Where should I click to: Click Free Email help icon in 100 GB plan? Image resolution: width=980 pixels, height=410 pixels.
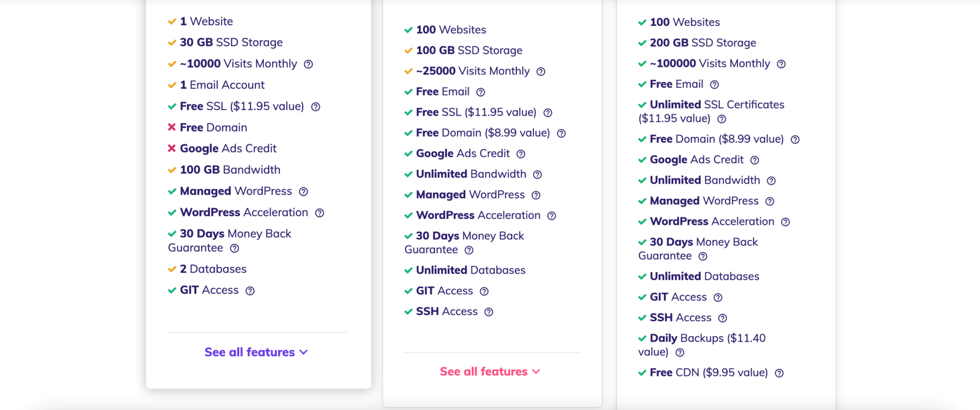[x=481, y=92]
